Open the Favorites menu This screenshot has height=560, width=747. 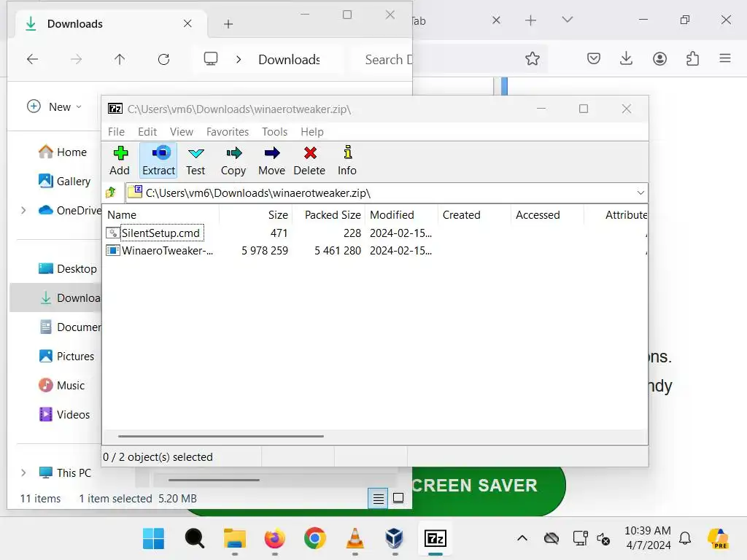228,132
